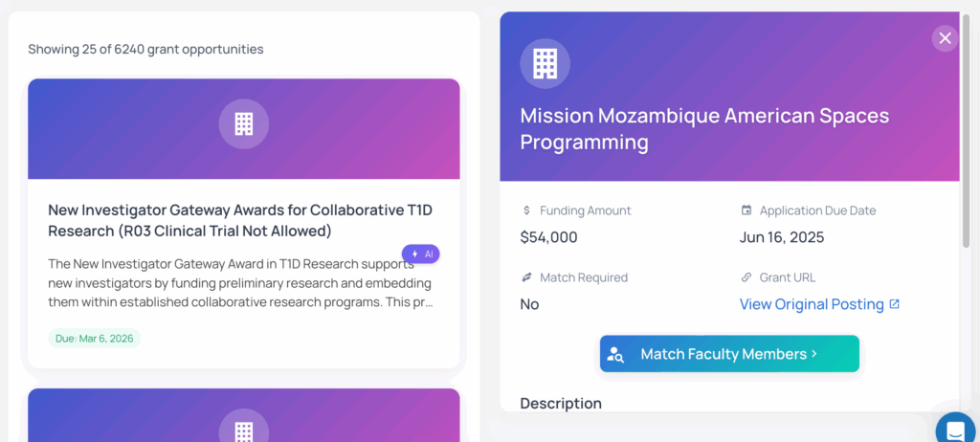The image size is (980, 442).
Task: Click the Match Faculty Members button
Action: click(x=729, y=354)
